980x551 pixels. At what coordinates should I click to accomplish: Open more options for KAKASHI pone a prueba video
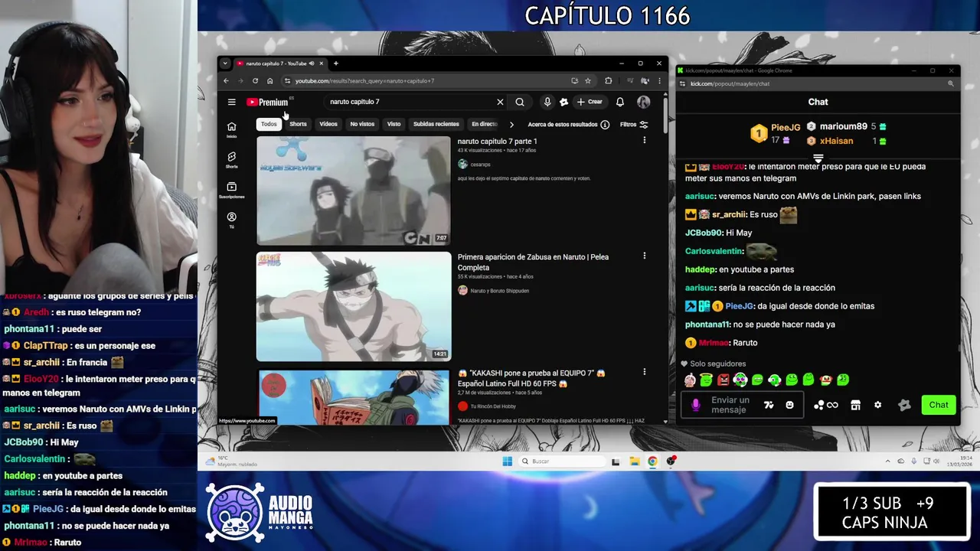[644, 372]
